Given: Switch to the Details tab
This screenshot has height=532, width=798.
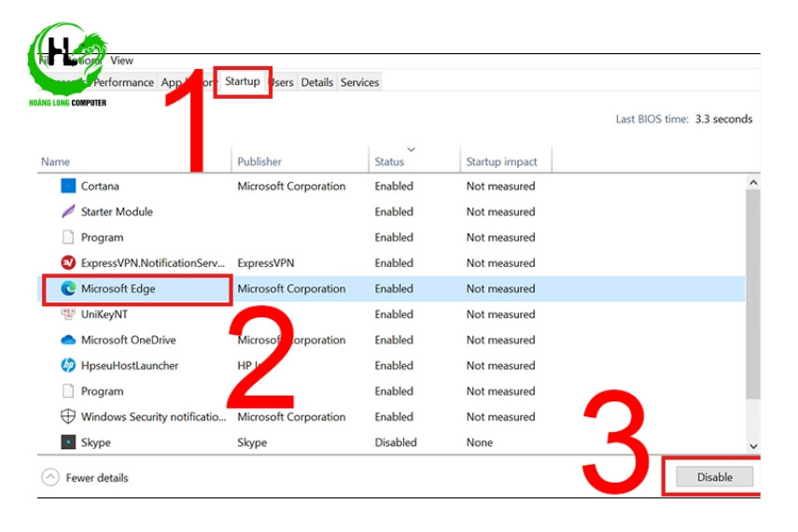Looking at the screenshot, I should 317,82.
